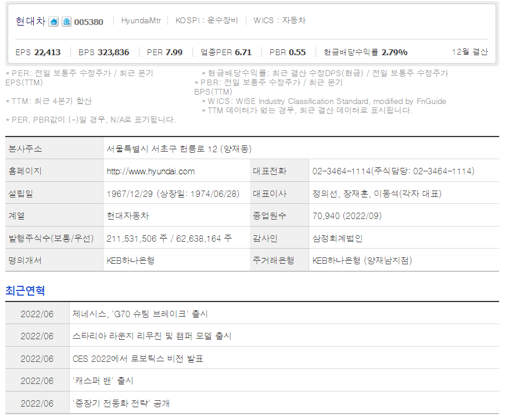
Task: Click the 설립일 row header
Action: [54, 193]
